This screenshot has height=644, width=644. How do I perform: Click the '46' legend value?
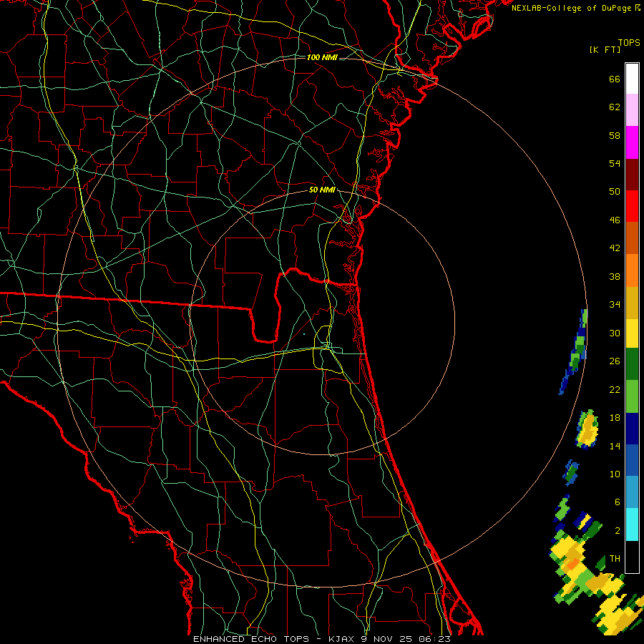click(x=615, y=220)
